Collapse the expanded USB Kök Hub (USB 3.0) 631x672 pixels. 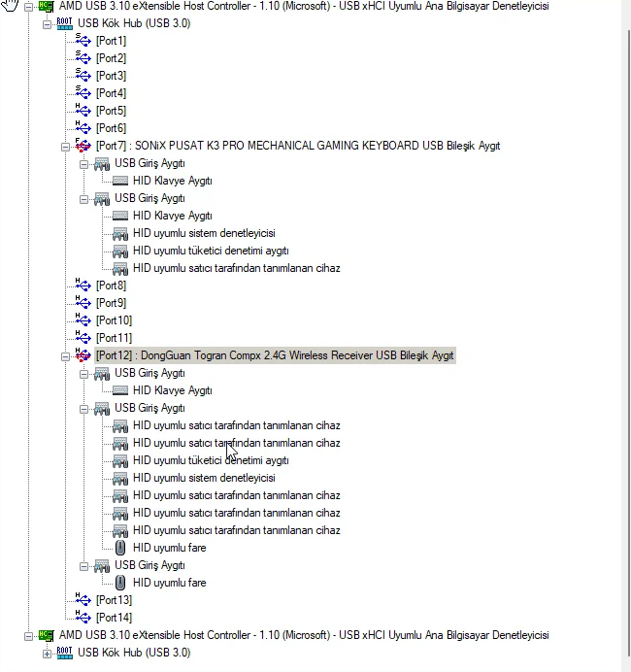click(47, 24)
